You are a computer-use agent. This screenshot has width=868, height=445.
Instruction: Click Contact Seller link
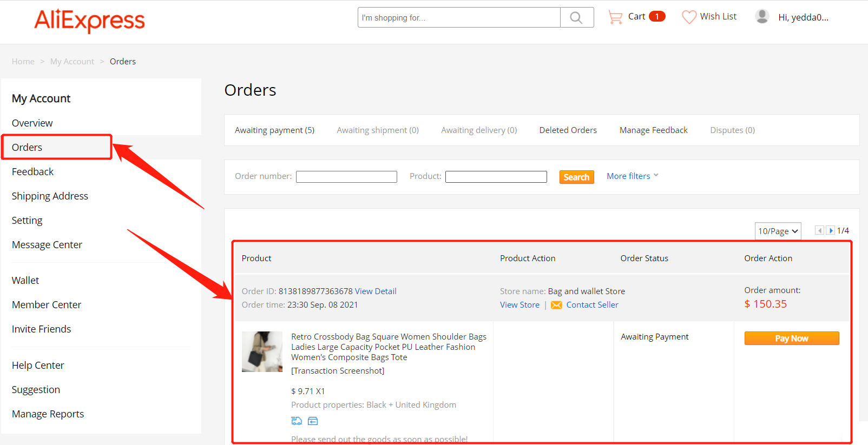(592, 305)
